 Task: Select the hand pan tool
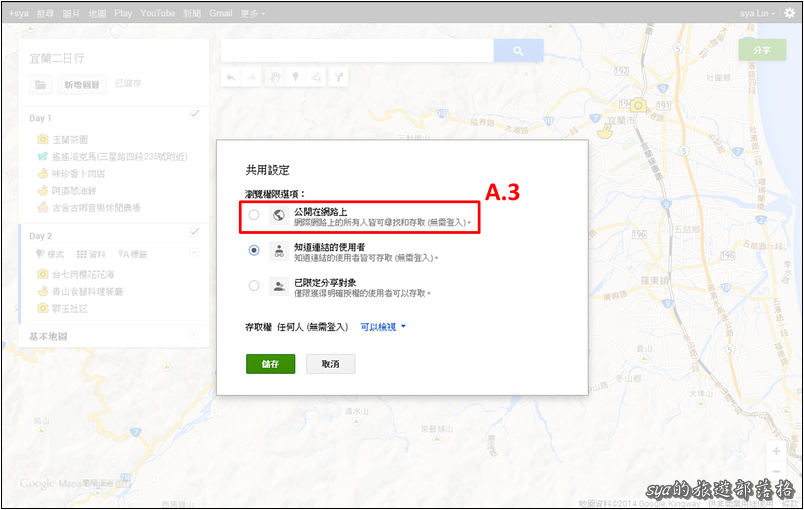tap(275, 77)
